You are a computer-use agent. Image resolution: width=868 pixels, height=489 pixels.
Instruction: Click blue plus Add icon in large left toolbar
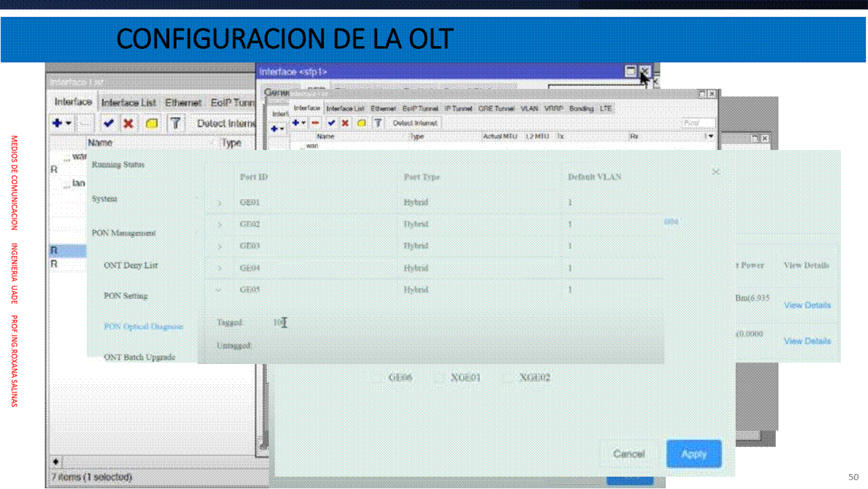(58, 124)
